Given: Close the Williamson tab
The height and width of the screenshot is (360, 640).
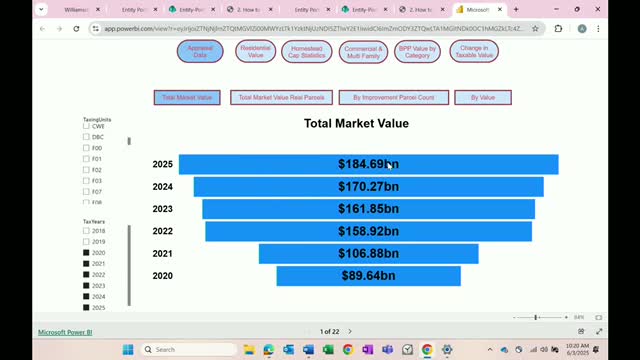Looking at the screenshot, I should [98, 9].
